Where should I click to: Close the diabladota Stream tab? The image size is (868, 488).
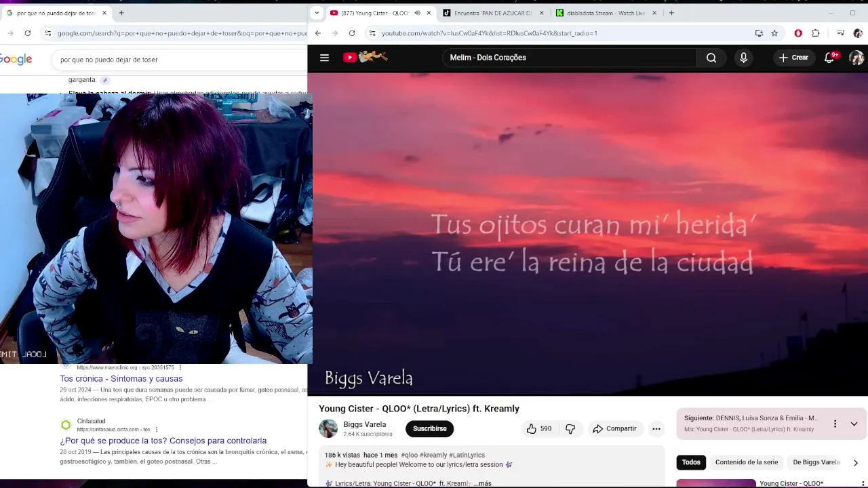[x=654, y=13]
